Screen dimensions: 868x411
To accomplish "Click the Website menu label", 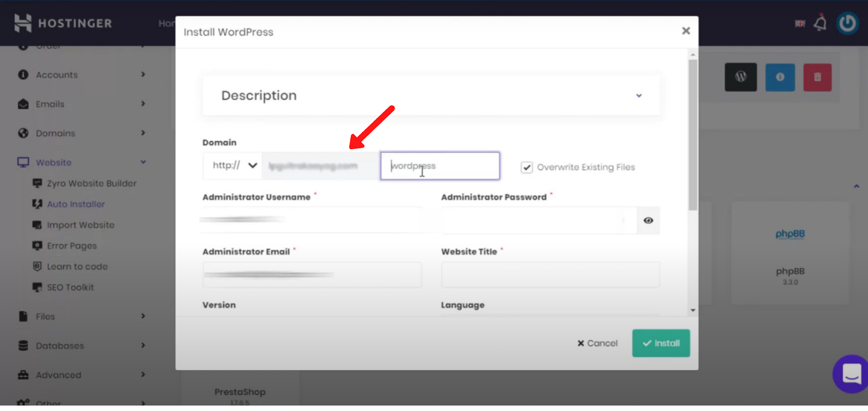I will click(x=54, y=163).
